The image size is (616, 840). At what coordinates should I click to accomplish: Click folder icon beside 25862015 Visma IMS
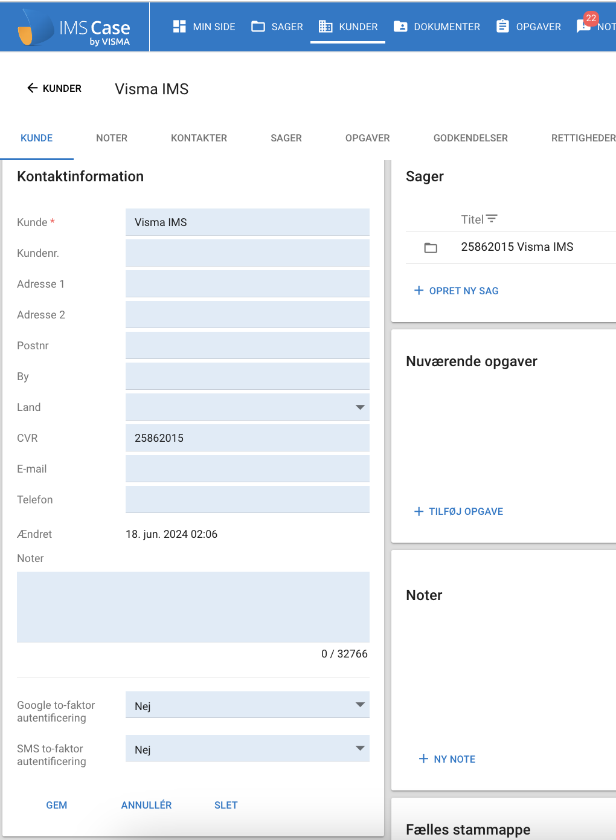point(431,248)
